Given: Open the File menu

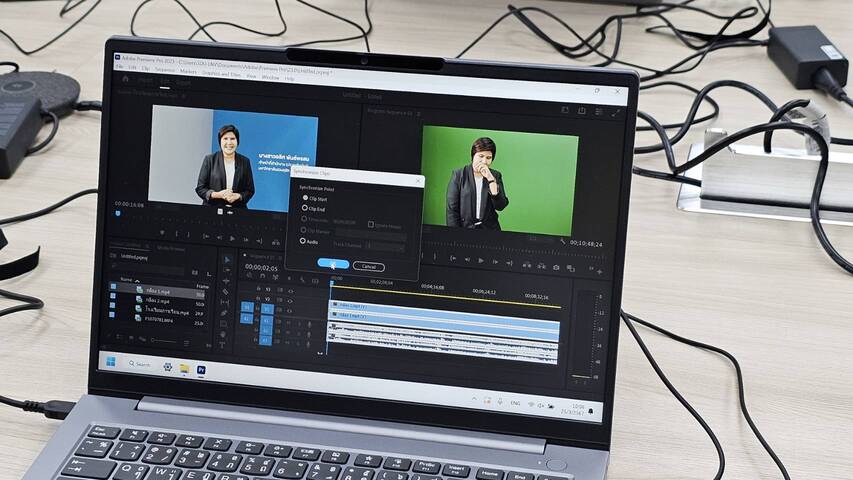Looking at the screenshot, I should (x=120, y=67).
